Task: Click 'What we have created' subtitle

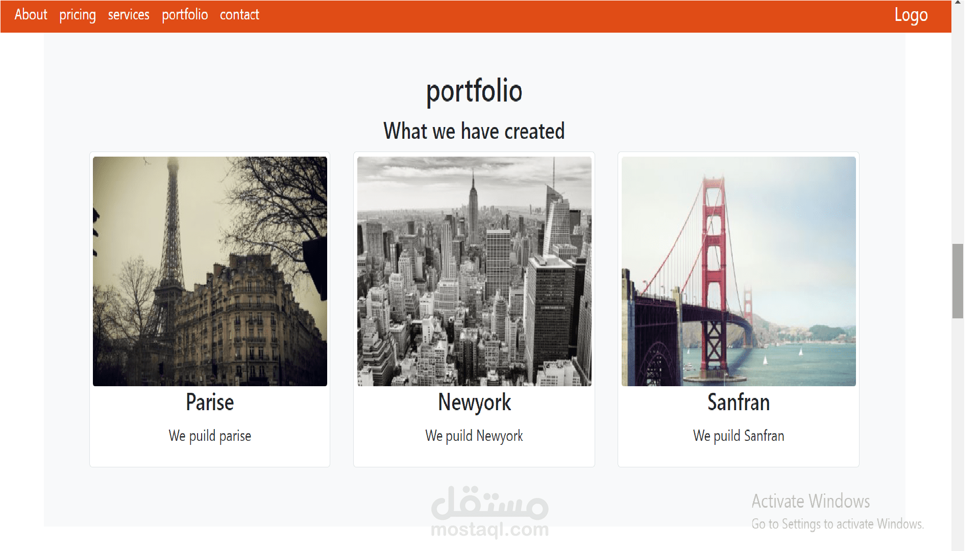Action: pos(474,131)
